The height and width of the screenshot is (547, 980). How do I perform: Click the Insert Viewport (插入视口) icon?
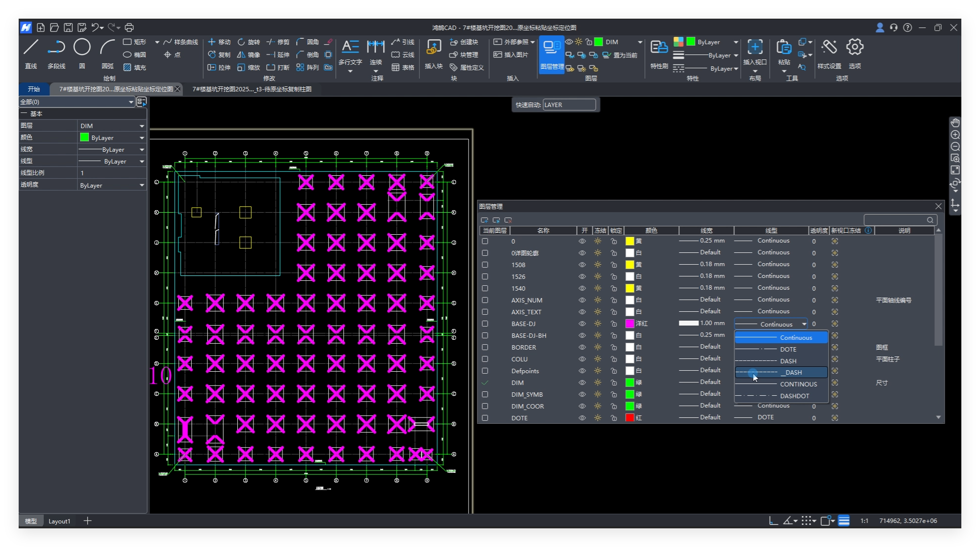(x=755, y=48)
